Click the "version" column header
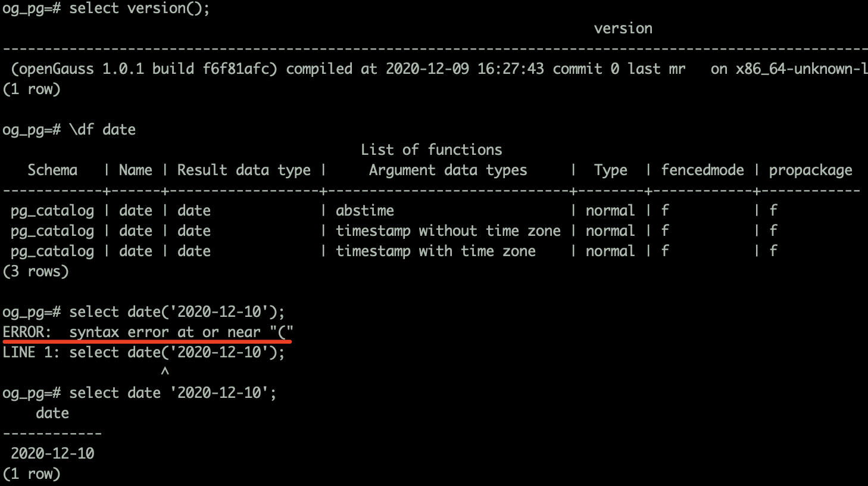This screenshot has height=486, width=868. point(623,29)
